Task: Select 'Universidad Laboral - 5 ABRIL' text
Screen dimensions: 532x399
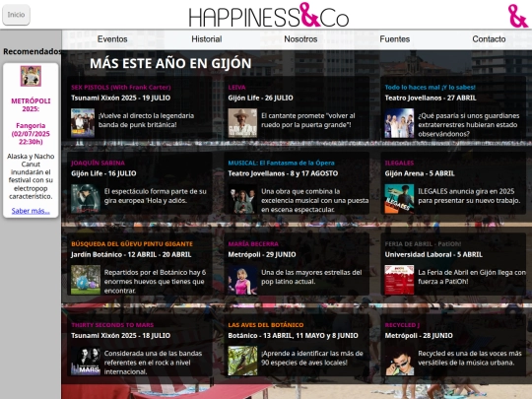Action: 433,254
